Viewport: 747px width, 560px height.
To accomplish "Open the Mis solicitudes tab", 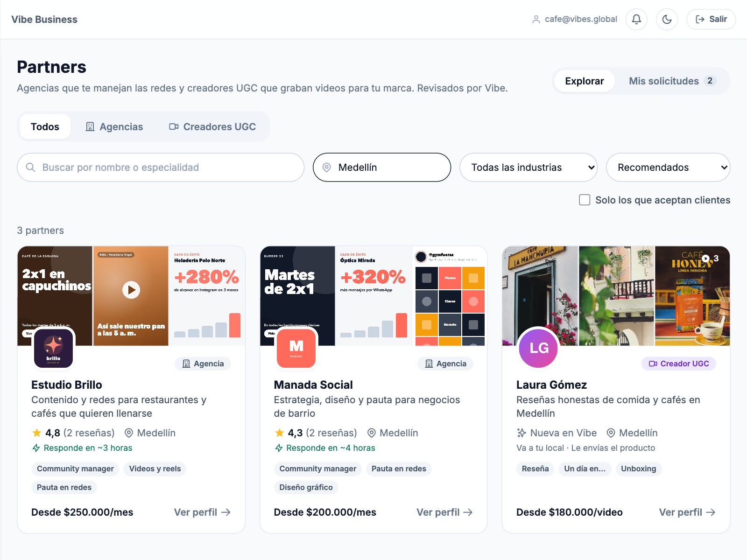I will [x=672, y=81].
